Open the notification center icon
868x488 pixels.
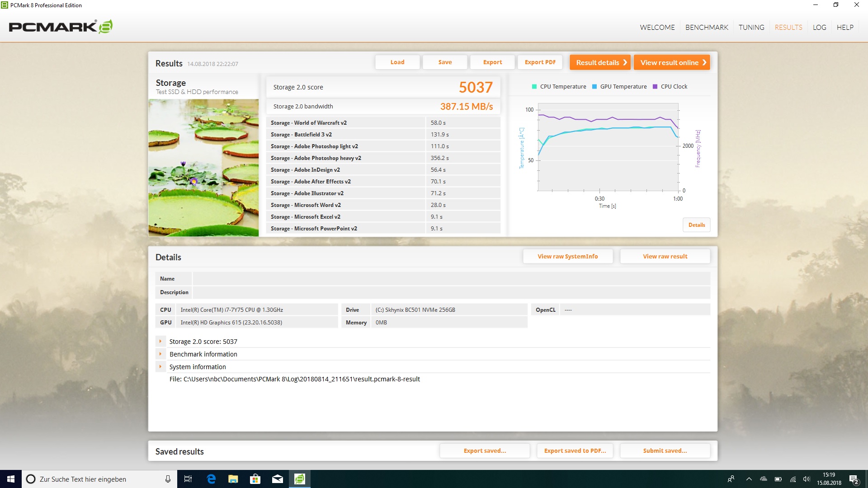(854, 479)
